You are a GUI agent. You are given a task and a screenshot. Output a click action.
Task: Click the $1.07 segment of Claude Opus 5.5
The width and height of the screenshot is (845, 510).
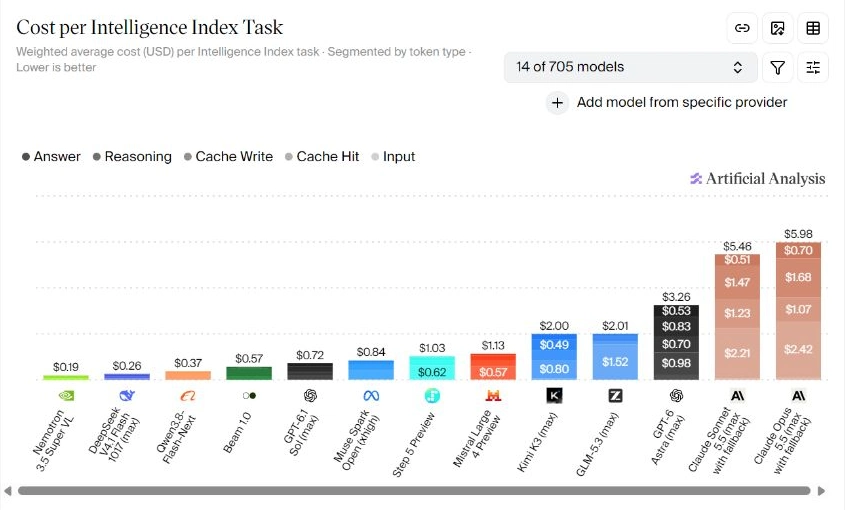coord(798,309)
